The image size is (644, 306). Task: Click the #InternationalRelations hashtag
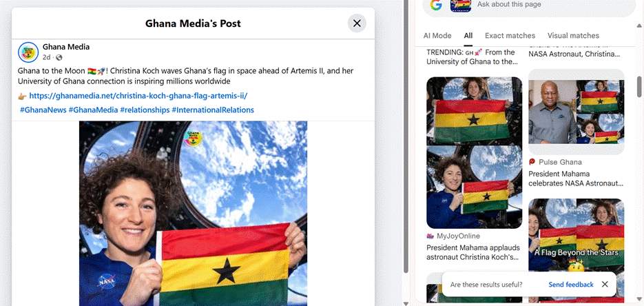tap(213, 110)
